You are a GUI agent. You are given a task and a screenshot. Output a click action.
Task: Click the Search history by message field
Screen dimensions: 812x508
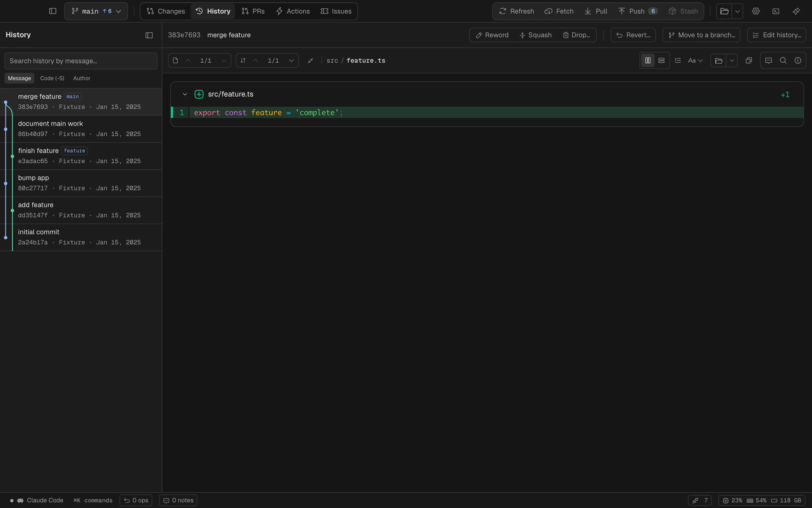point(81,61)
